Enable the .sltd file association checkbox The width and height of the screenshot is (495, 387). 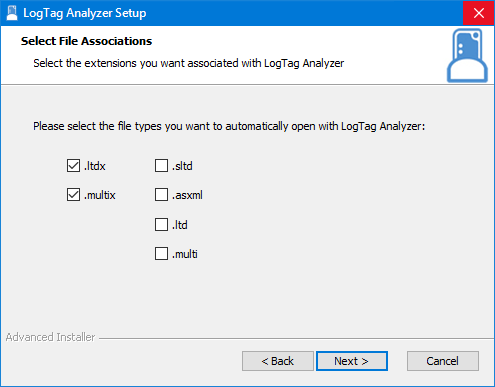point(161,166)
